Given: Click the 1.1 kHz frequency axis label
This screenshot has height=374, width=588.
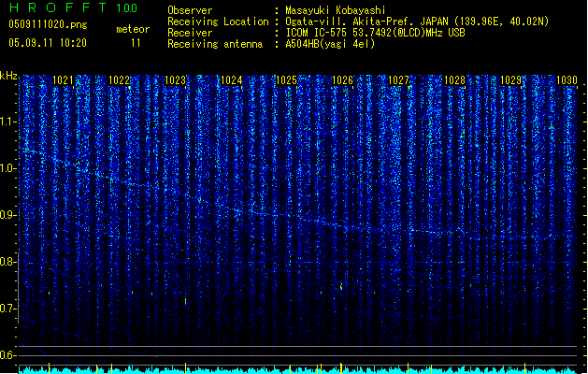Looking at the screenshot, I should click(8, 122).
